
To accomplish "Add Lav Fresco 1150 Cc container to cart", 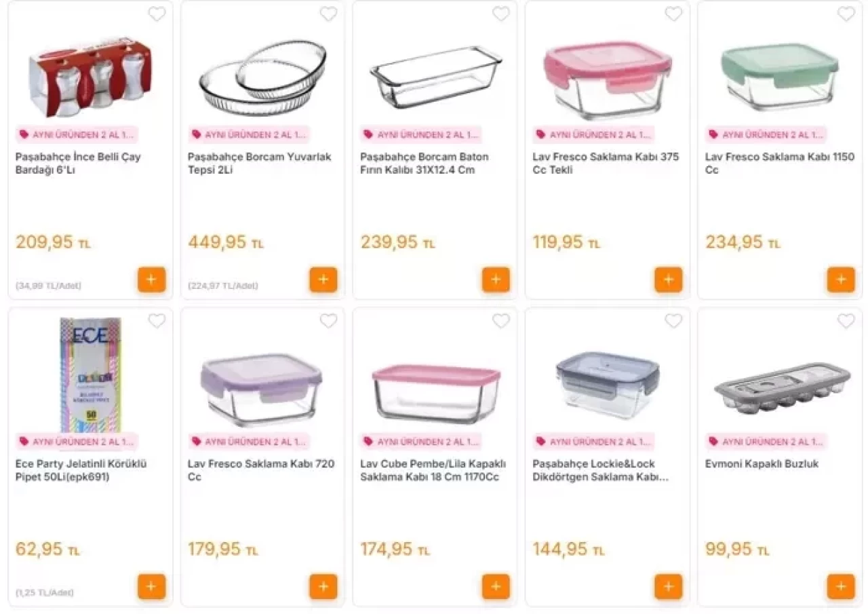I will click(x=840, y=280).
